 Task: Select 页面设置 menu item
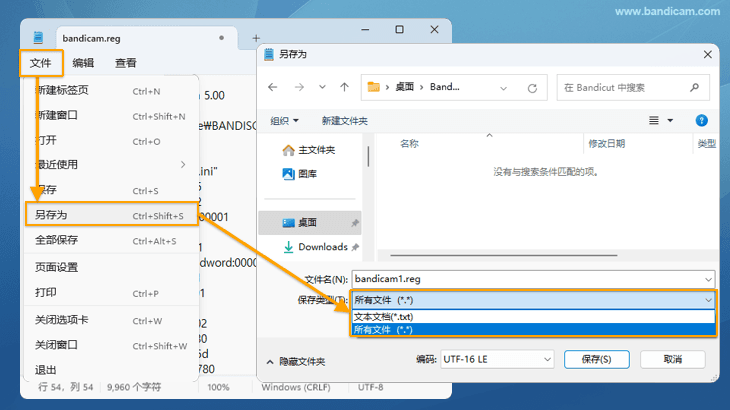tap(111, 268)
